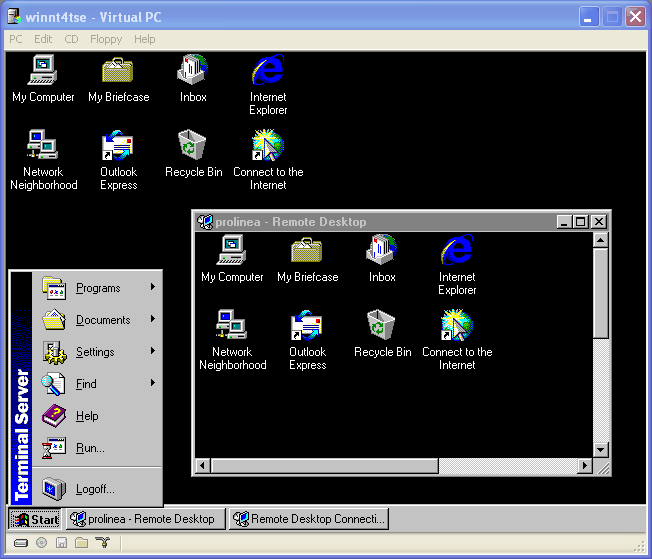Click the Virtual PC network status icon
652x559 pixels.
coord(102,542)
